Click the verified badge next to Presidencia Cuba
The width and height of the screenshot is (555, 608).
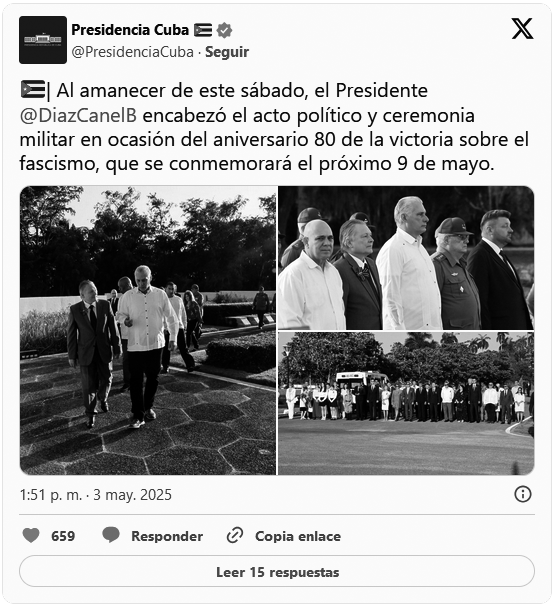click(x=224, y=30)
